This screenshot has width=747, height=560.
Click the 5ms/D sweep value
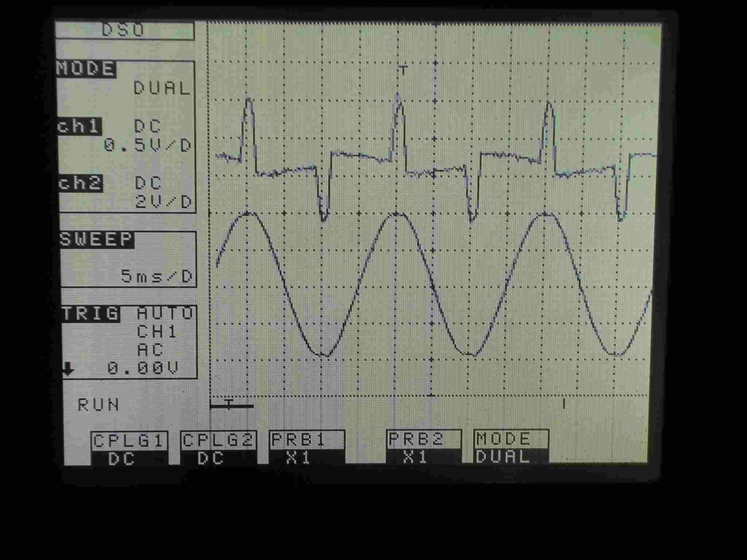(157, 277)
